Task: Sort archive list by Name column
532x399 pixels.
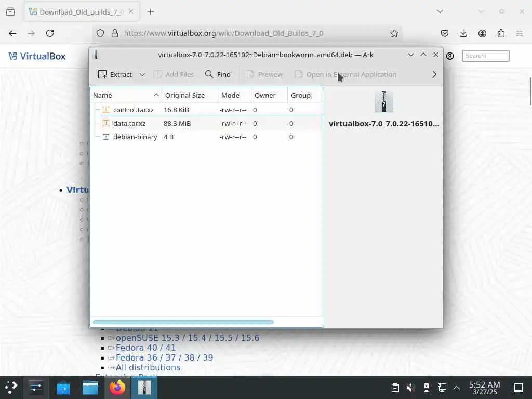Action: coord(126,96)
